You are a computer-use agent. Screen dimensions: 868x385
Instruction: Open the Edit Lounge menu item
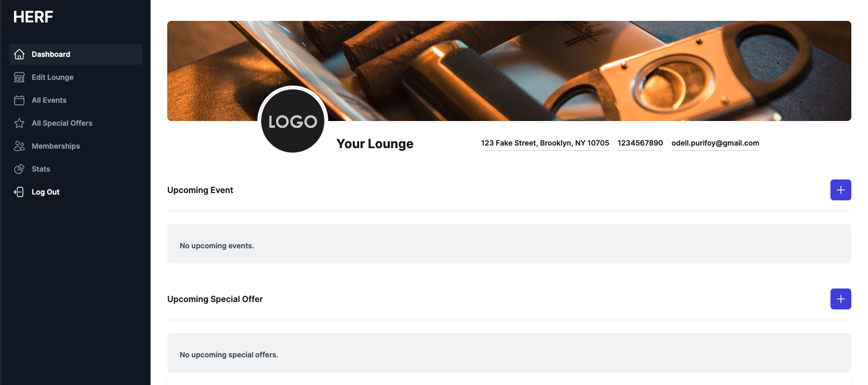53,77
